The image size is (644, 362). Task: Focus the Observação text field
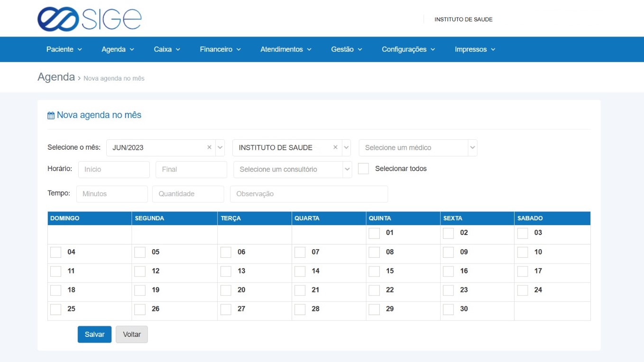coord(309,194)
